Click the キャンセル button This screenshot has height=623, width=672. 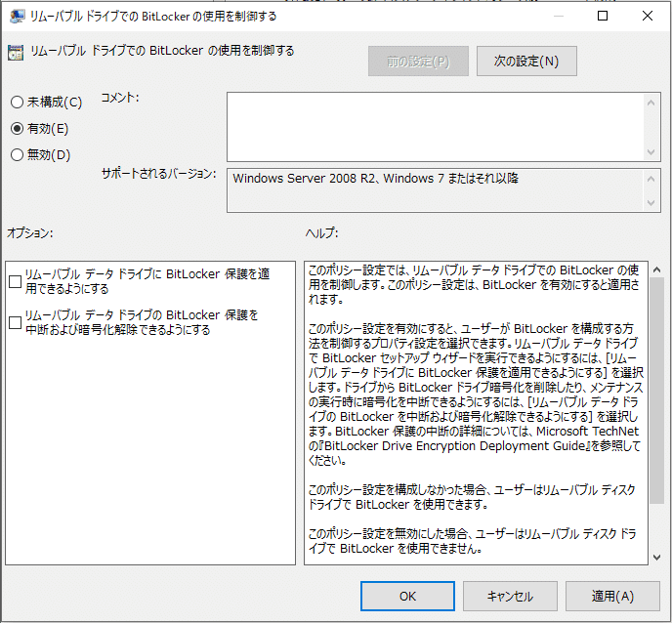point(510,596)
